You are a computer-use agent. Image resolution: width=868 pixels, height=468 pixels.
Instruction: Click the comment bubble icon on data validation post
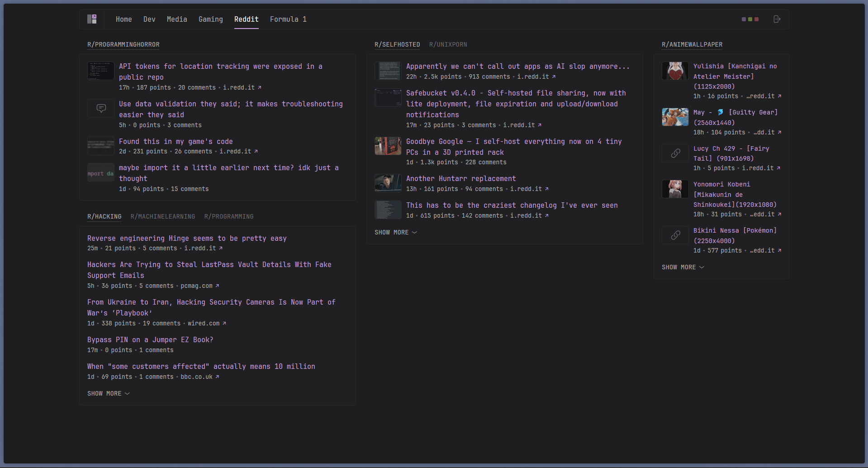pos(100,108)
